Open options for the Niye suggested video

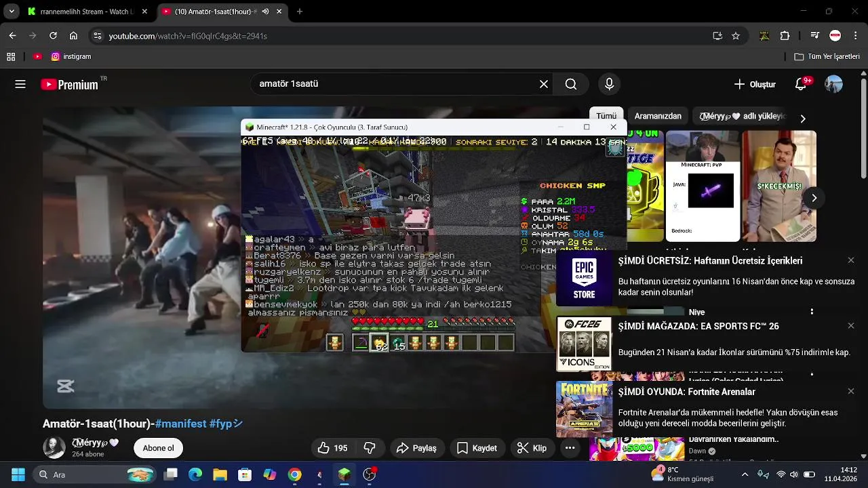[x=812, y=312]
